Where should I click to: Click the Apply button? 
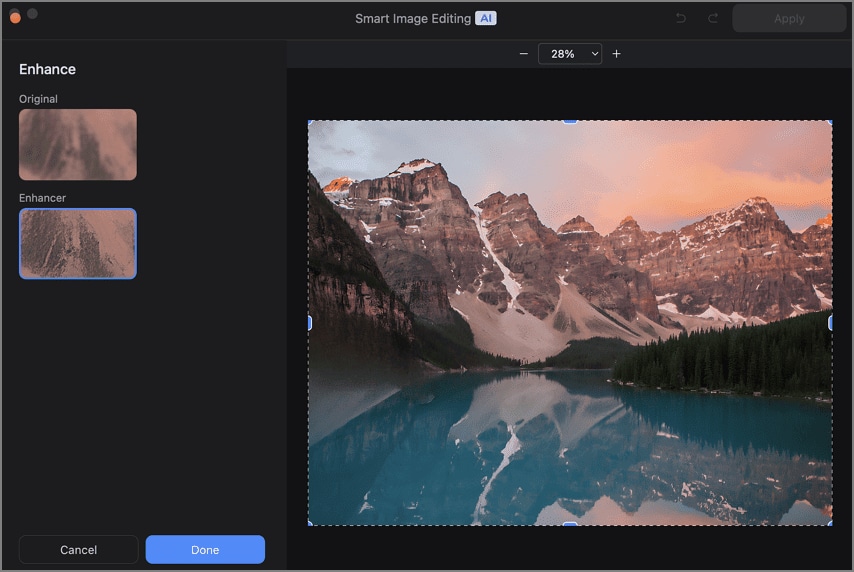coord(789,19)
